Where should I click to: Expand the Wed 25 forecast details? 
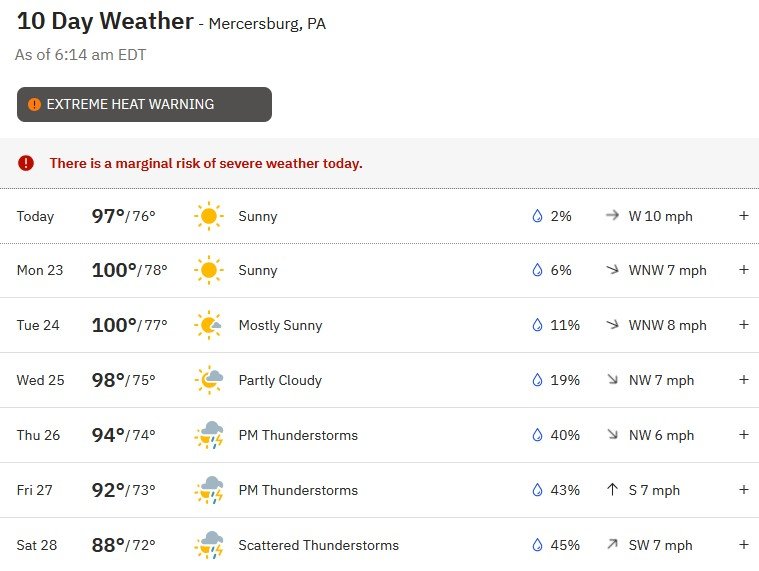coord(744,380)
